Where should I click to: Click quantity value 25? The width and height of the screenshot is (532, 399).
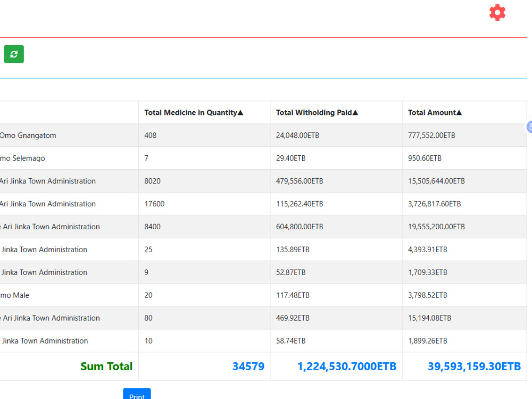click(x=148, y=250)
